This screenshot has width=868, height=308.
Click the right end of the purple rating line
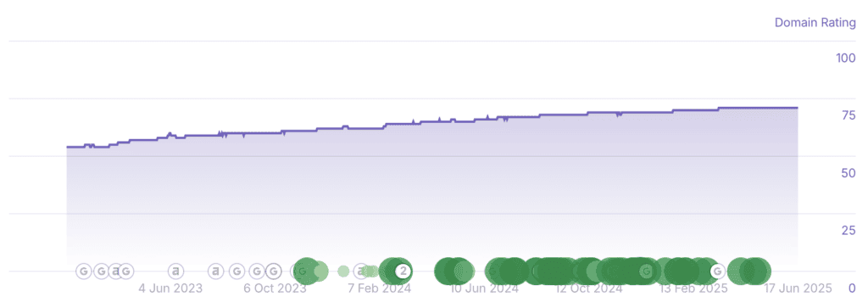[x=797, y=108]
